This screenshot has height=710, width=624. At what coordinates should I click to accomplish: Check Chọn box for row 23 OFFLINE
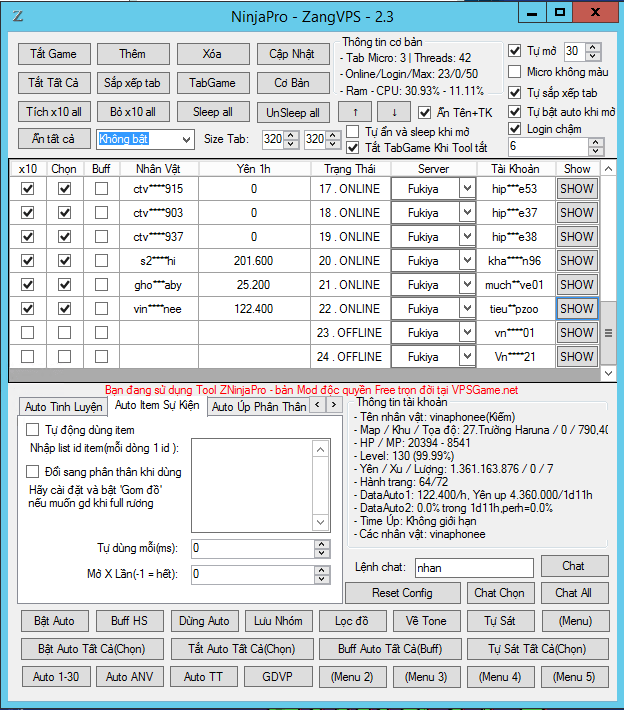pyautogui.click(x=64, y=332)
